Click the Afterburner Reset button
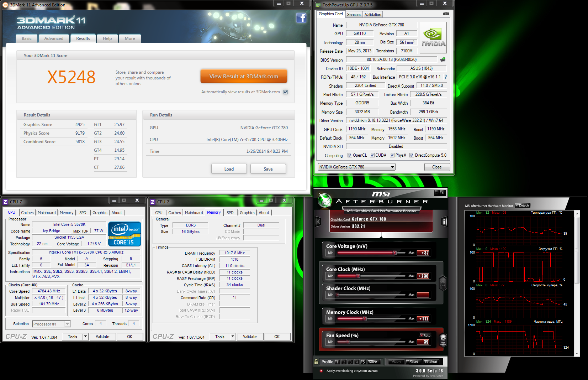Viewport: 588px width, 380px height. 414,362
